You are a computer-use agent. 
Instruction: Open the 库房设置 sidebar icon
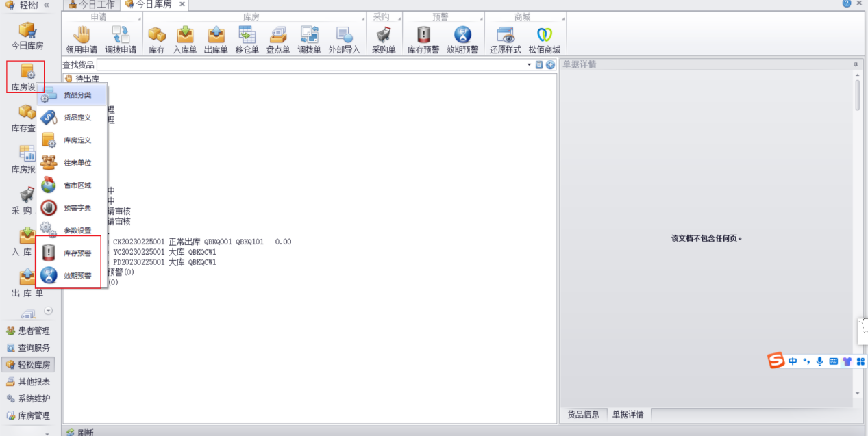click(26, 77)
